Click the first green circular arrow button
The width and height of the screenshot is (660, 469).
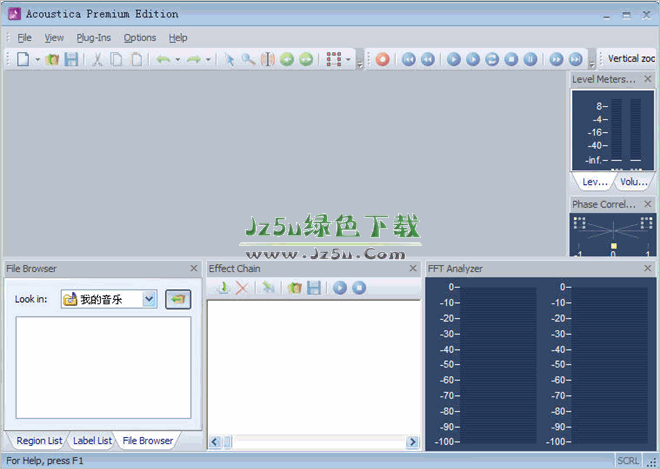click(287, 59)
